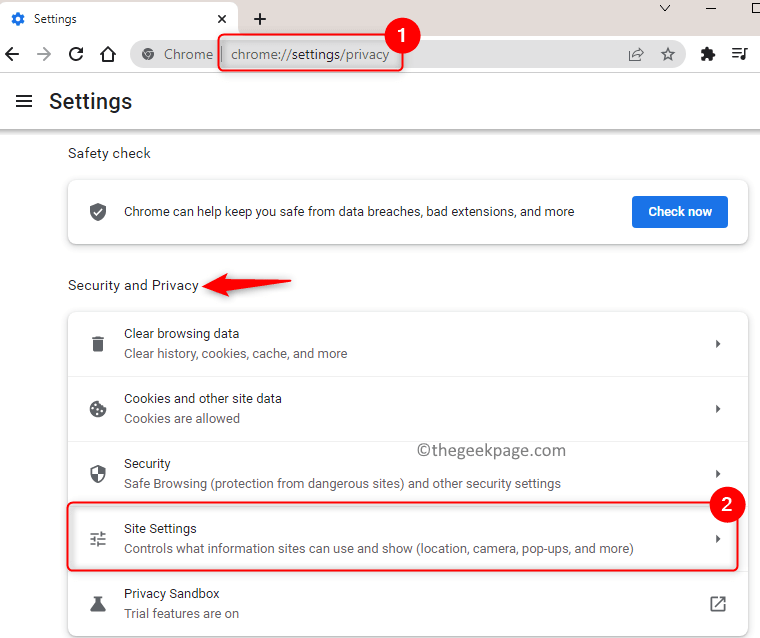Click the cookie icon
This screenshot has height=638, width=760.
coord(98,409)
